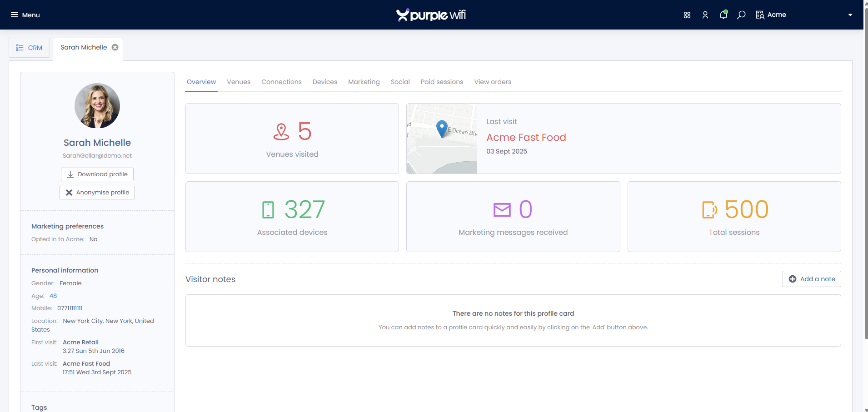Open the apps grid icon
This screenshot has width=868, height=412.
[687, 15]
